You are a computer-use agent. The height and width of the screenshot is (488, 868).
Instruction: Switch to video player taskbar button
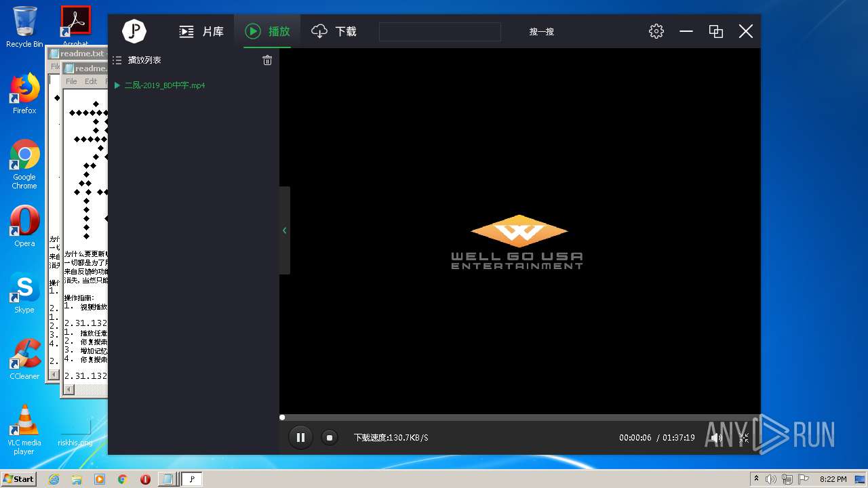191,479
